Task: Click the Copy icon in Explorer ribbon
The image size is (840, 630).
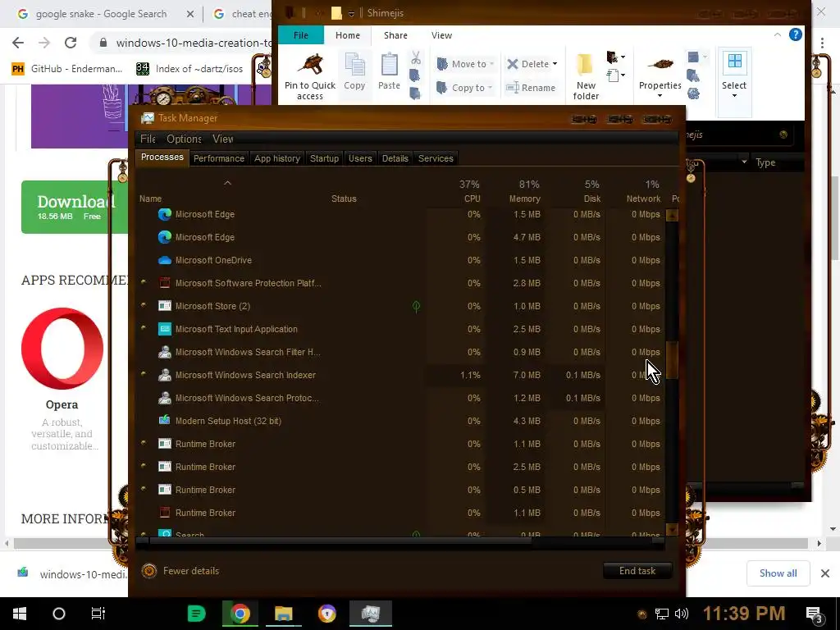Action: point(354,66)
